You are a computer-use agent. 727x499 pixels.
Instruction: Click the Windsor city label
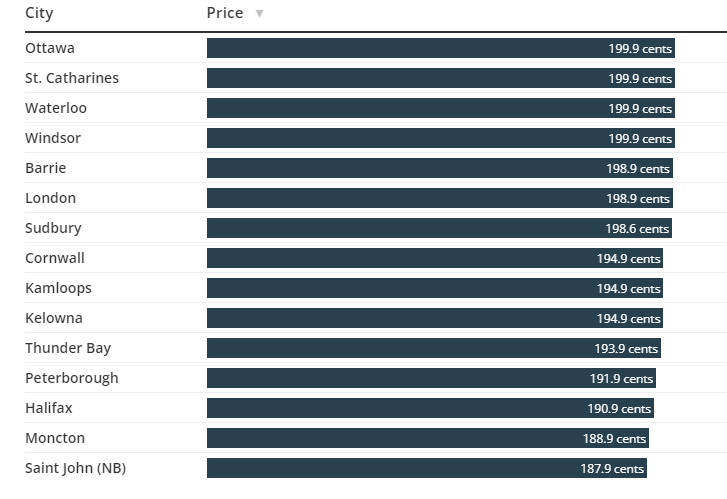click(53, 138)
